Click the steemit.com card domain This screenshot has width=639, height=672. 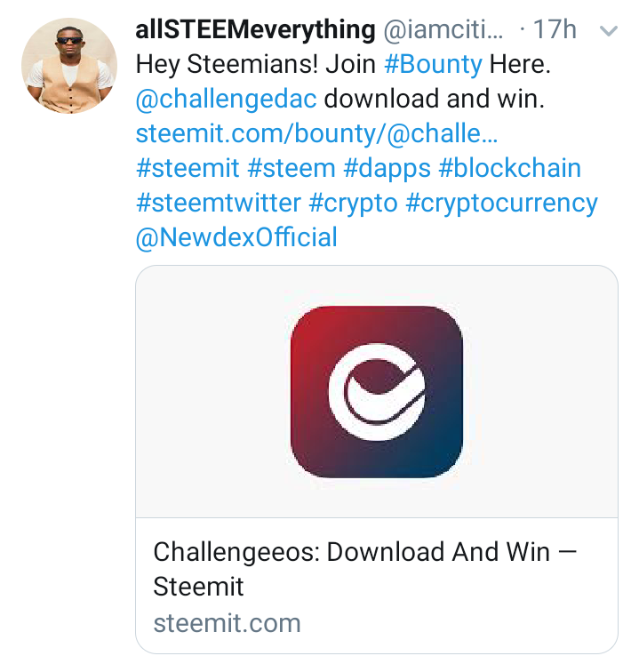coord(228,623)
